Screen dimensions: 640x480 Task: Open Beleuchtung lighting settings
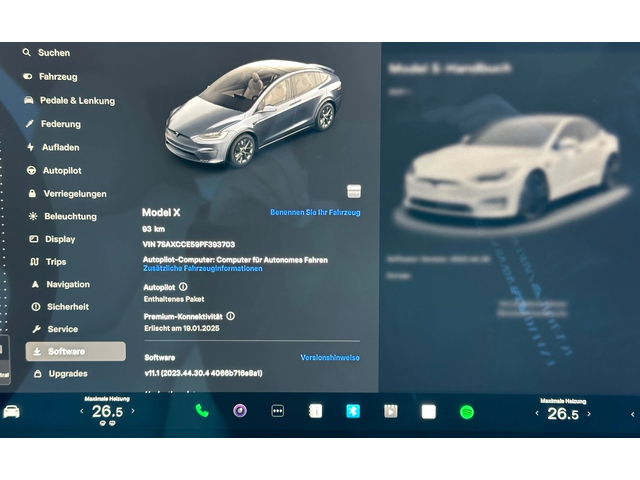pos(63,216)
